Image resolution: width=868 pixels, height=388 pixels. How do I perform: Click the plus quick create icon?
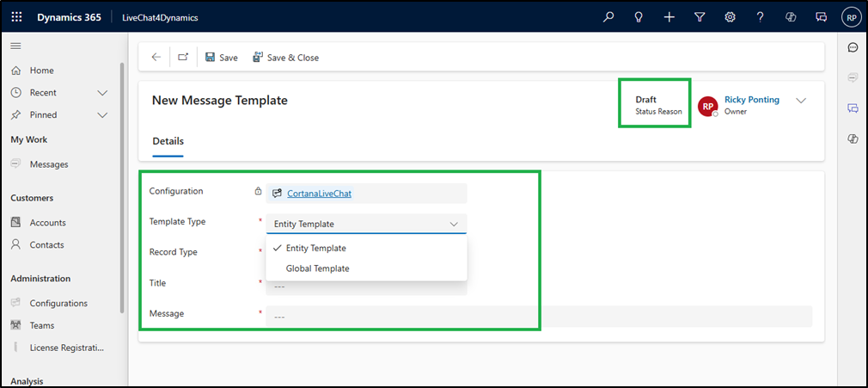669,17
